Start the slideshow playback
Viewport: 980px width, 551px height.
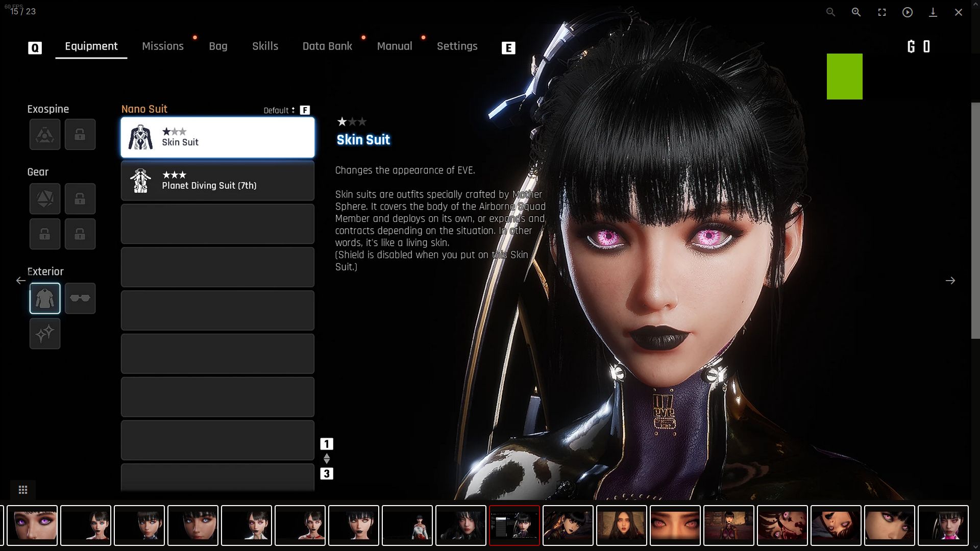907,12
